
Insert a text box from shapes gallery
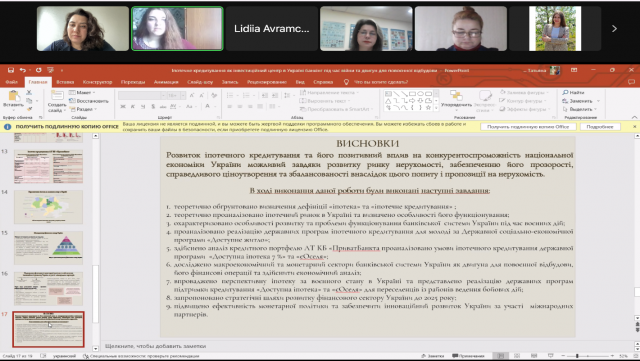pyautogui.click(x=388, y=94)
